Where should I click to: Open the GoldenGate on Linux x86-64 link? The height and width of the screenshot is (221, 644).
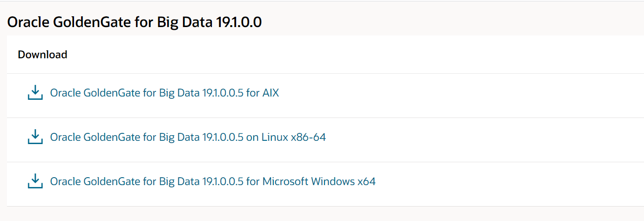pyautogui.click(x=188, y=137)
